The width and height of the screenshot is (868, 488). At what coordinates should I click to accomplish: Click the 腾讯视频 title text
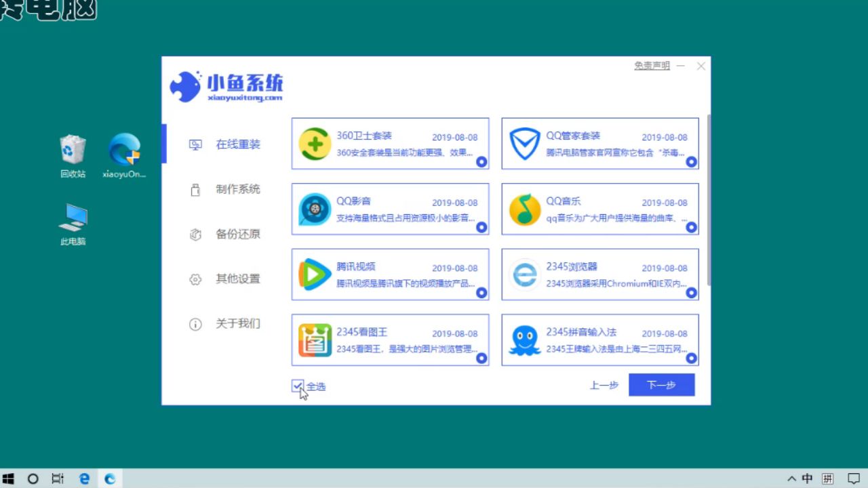click(x=356, y=266)
